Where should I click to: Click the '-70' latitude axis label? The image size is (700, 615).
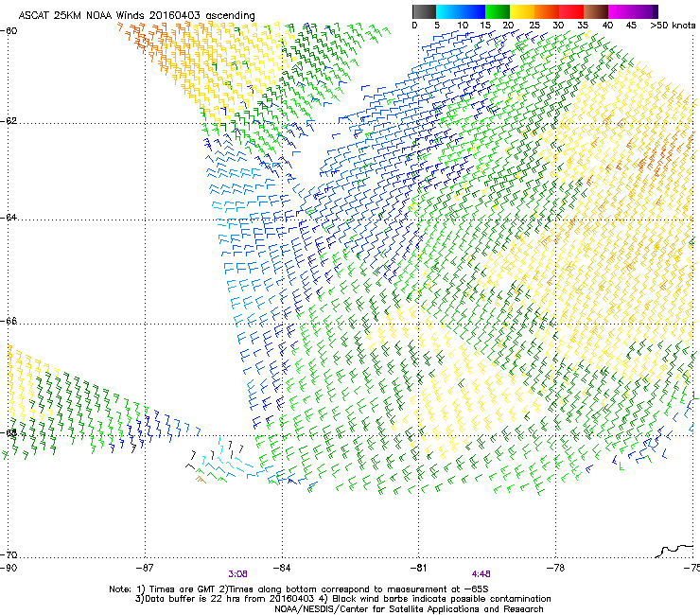[x=9, y=555]
